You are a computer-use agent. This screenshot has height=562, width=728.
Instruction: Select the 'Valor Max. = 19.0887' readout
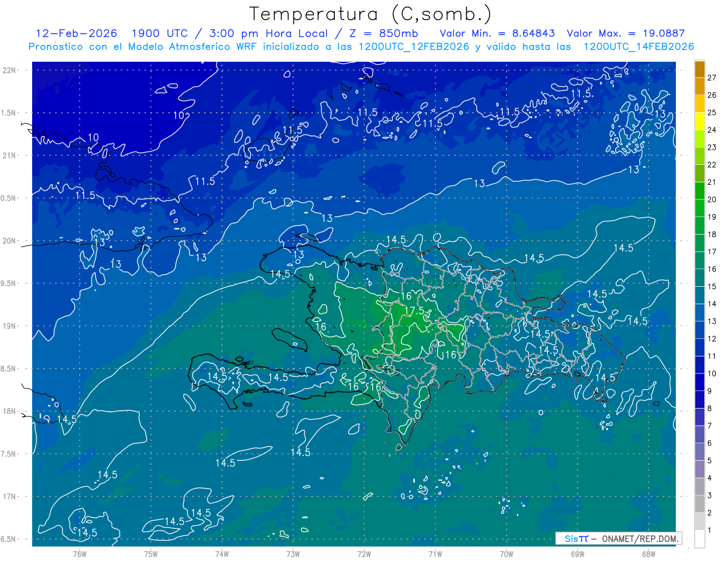pyautogui.click(x=625, y=33)
